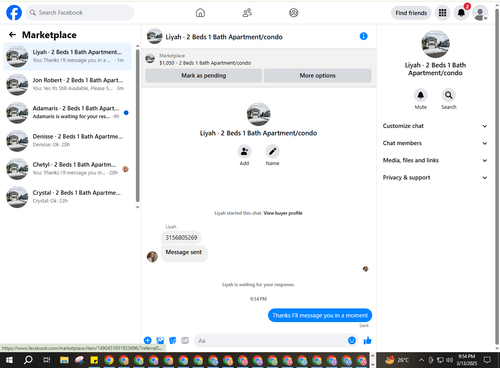This screenshot has height=368, width=500.
Task: Click More options button
Action: (x=317, y=76)
